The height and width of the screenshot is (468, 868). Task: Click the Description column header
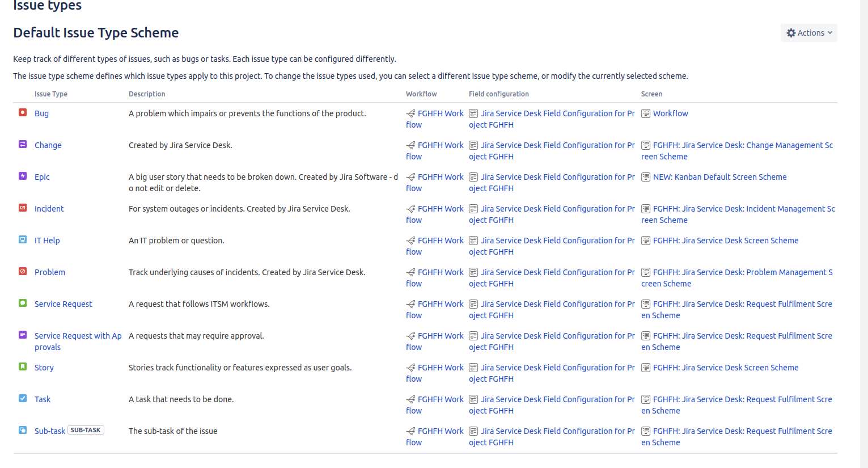pyautogui.click(x=147, y=94)
